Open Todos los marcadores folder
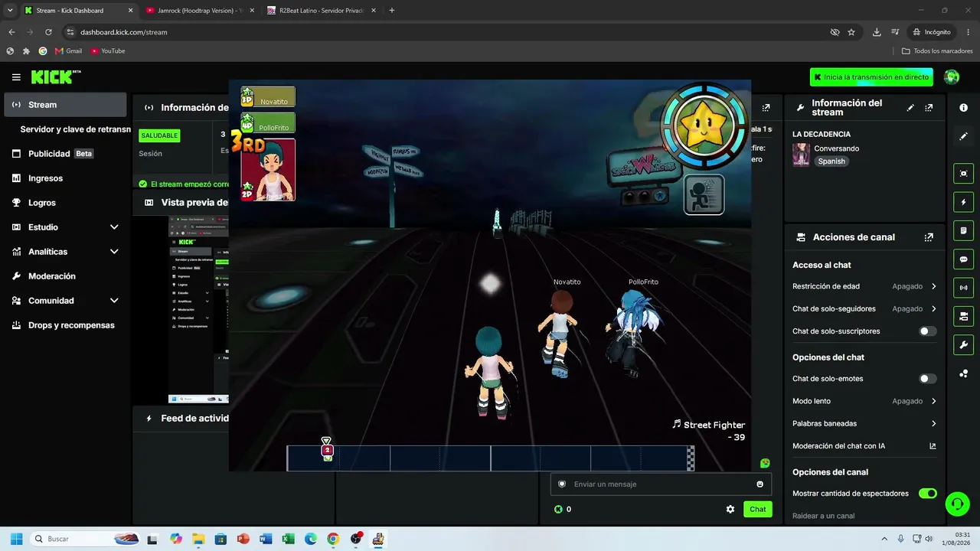This screenshot has width=980, height=551. [937, 51]
